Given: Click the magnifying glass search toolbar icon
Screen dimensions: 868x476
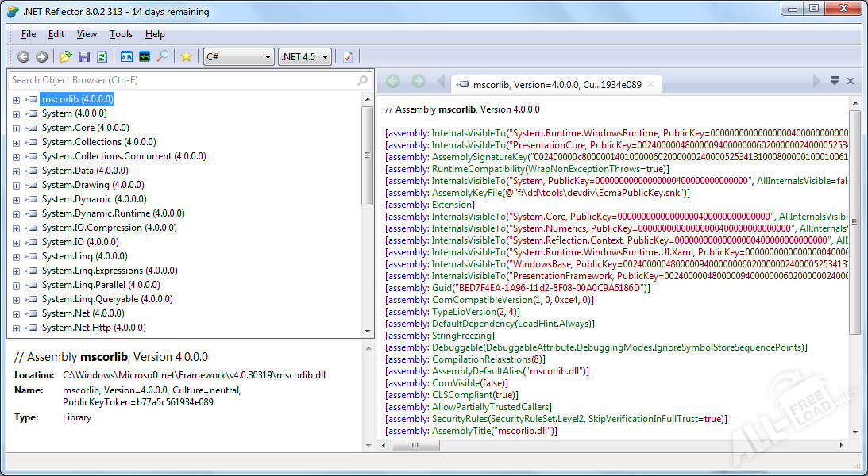Looking at the screenshot, I should (x=162, y=56).
